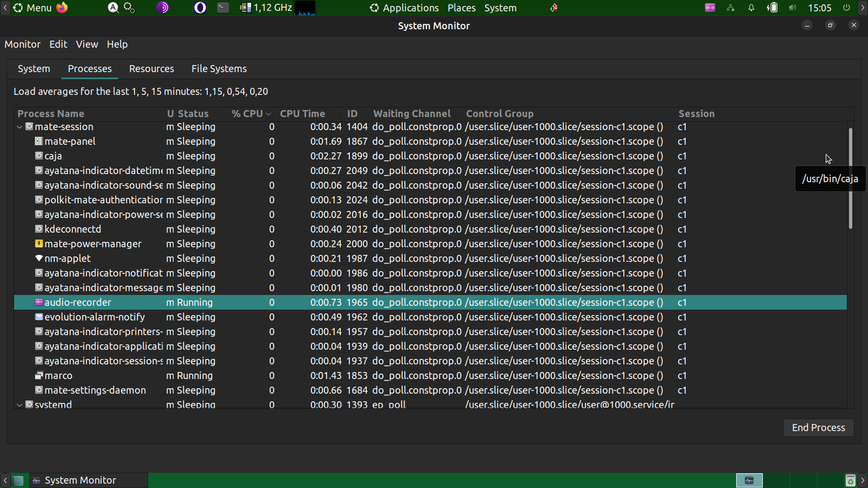Collapse the mate-session process tree
Screen dimensions: 868x488
[x=20, y=127]
